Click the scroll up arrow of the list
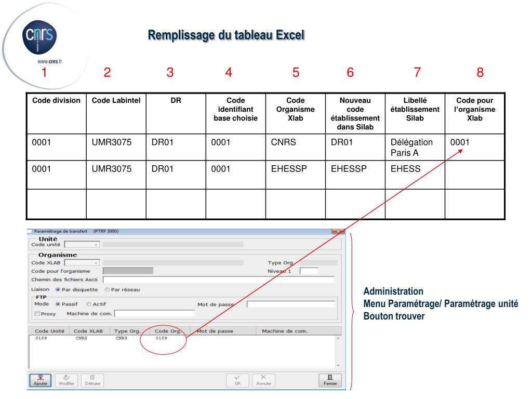532x399 pixels. (338, 338)
